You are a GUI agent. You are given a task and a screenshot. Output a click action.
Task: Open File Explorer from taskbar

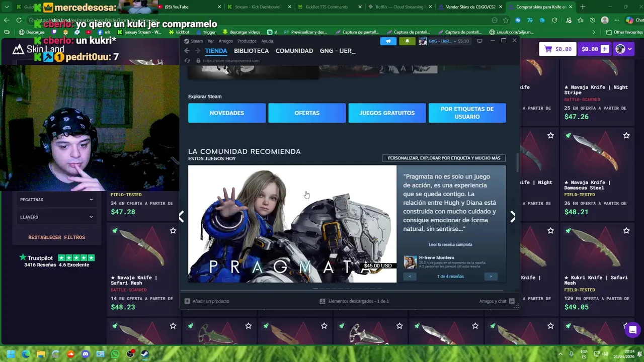pos(41,354)
